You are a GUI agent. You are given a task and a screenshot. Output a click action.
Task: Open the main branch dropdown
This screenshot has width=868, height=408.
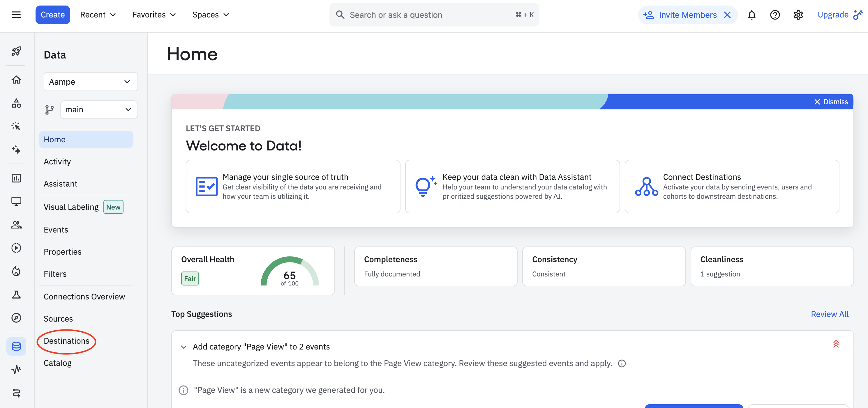(98, 110)
